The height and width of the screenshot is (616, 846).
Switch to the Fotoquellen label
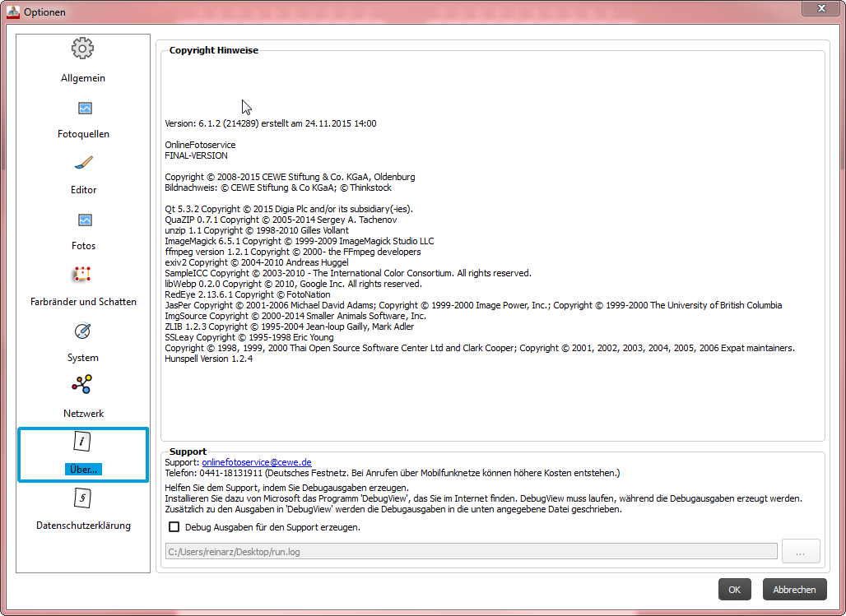(84, 134)
